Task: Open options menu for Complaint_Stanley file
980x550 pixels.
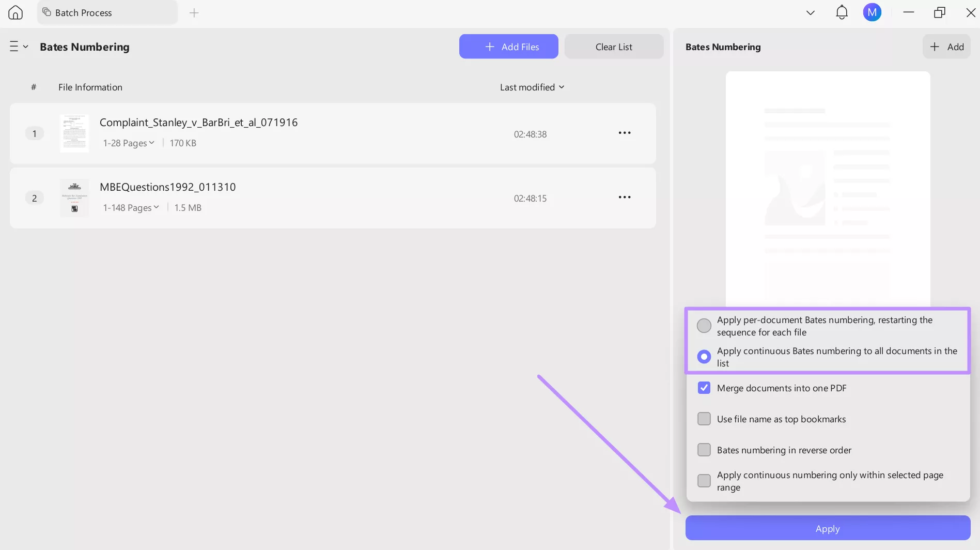Action: pos(624,133)
